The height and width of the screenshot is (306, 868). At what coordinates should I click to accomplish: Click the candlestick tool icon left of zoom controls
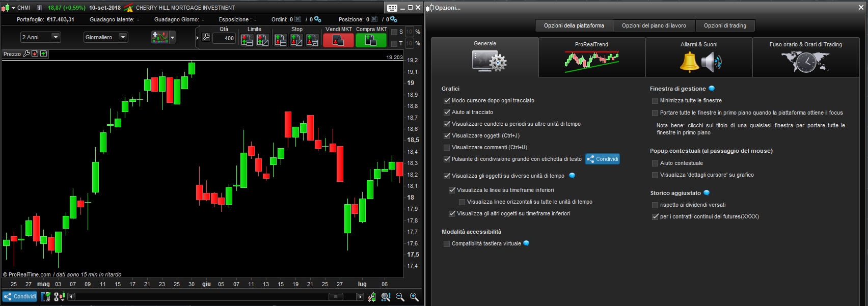pos(372,296)
